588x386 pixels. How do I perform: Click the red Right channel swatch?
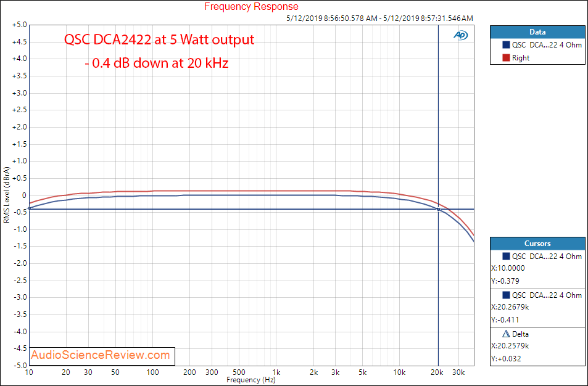(506, 58)
